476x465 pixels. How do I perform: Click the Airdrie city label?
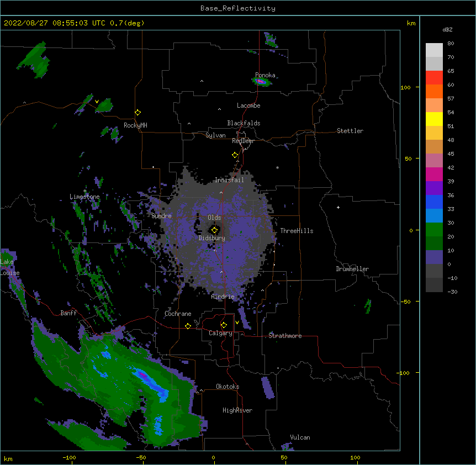(x=223, y=297)
